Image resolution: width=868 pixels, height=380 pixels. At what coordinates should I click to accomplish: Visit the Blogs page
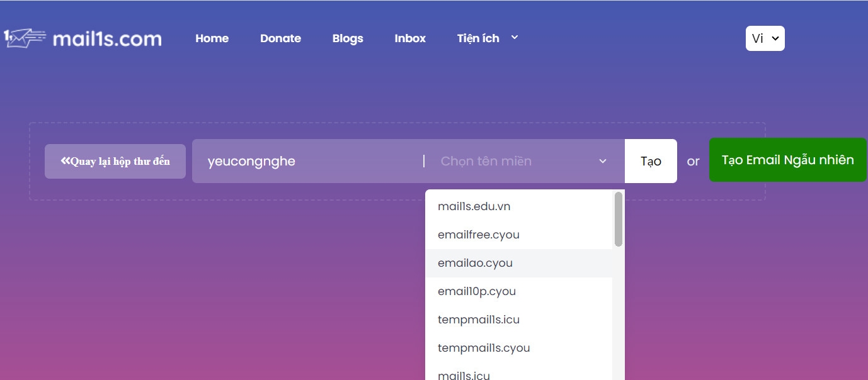click(348, 38)
